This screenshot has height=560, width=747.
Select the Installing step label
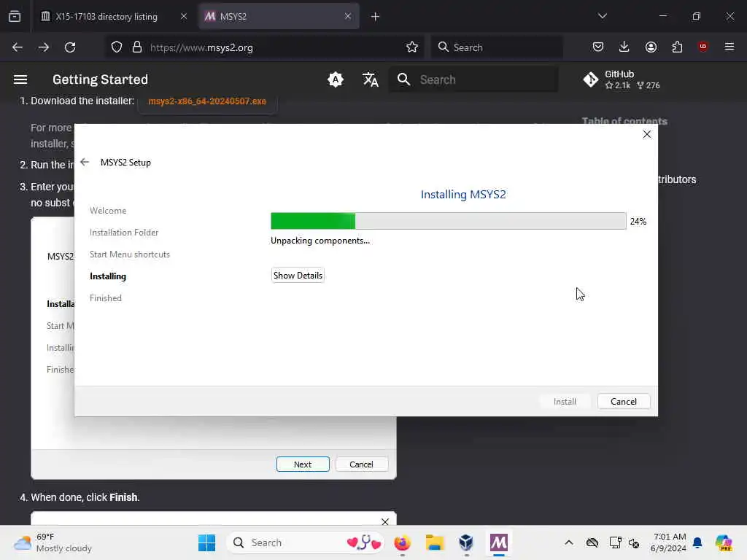[108, 276]
